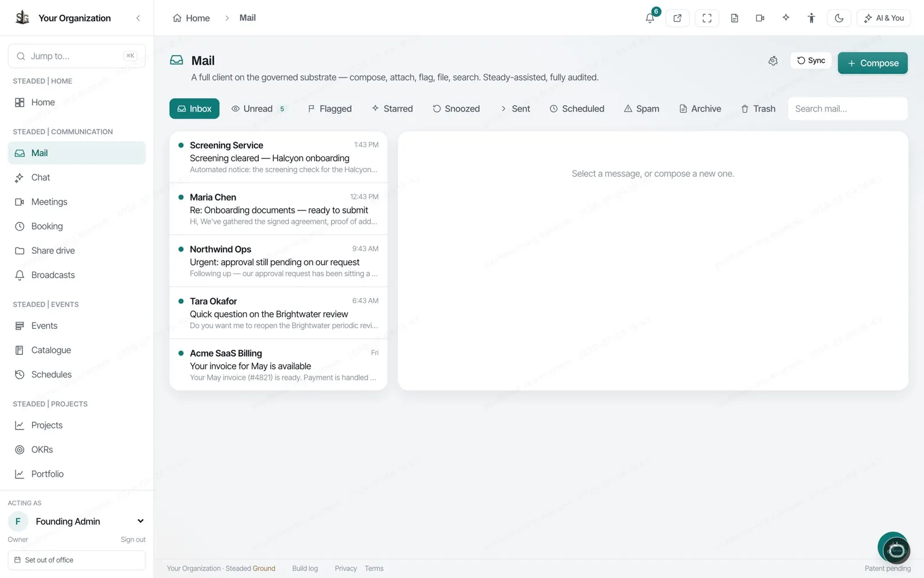Collapse the sidebar with the chevron

[138, 18]
